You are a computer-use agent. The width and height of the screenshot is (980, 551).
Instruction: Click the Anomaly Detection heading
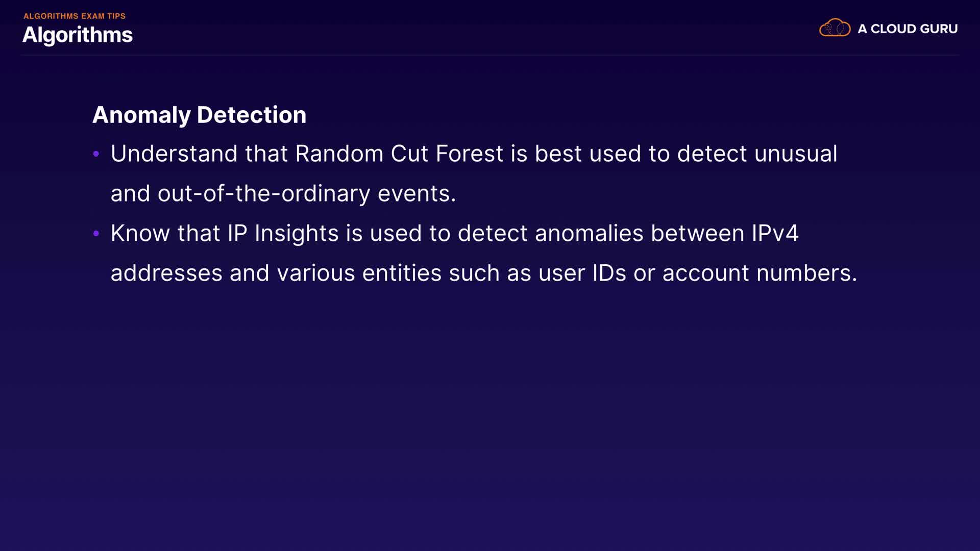click(x=199, y=115)
